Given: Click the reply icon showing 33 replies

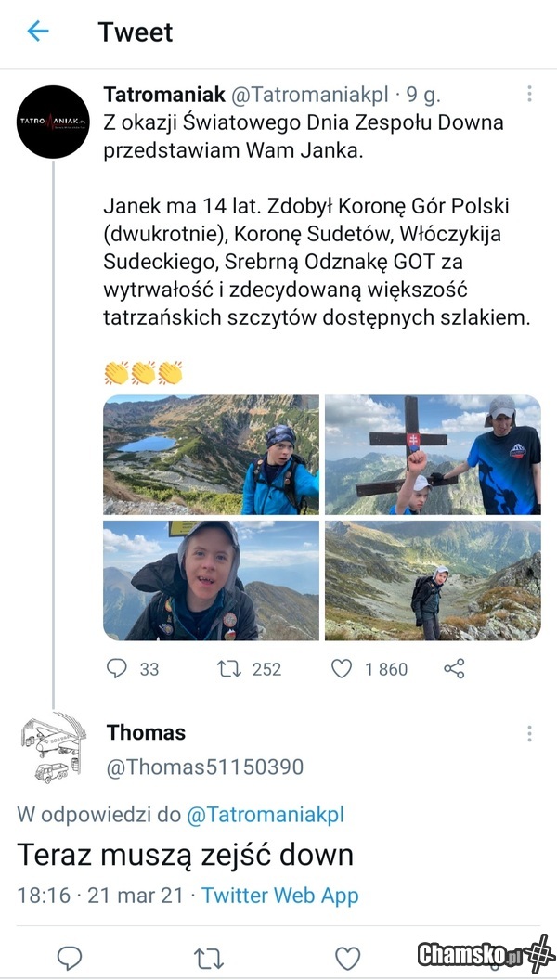Looking at the screenshot, I should click(118, 668).
